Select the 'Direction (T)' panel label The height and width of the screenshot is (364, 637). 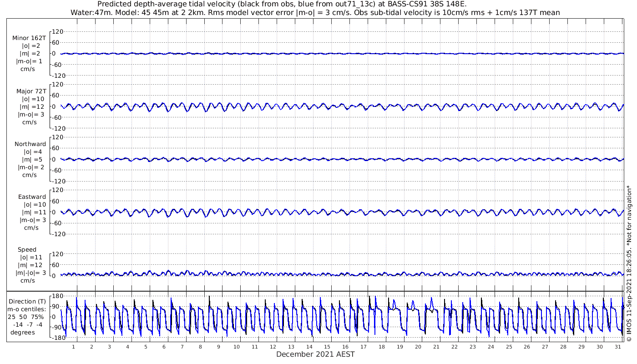click(27, 301)
